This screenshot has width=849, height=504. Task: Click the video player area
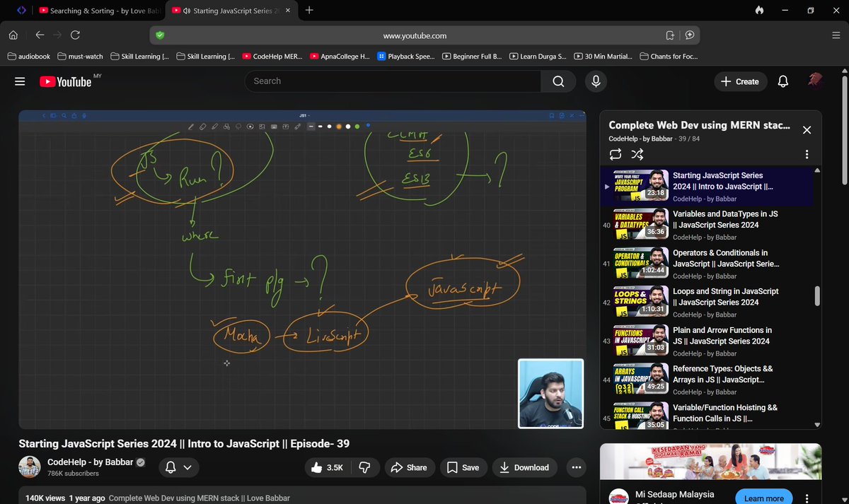(x=302, y=269)
